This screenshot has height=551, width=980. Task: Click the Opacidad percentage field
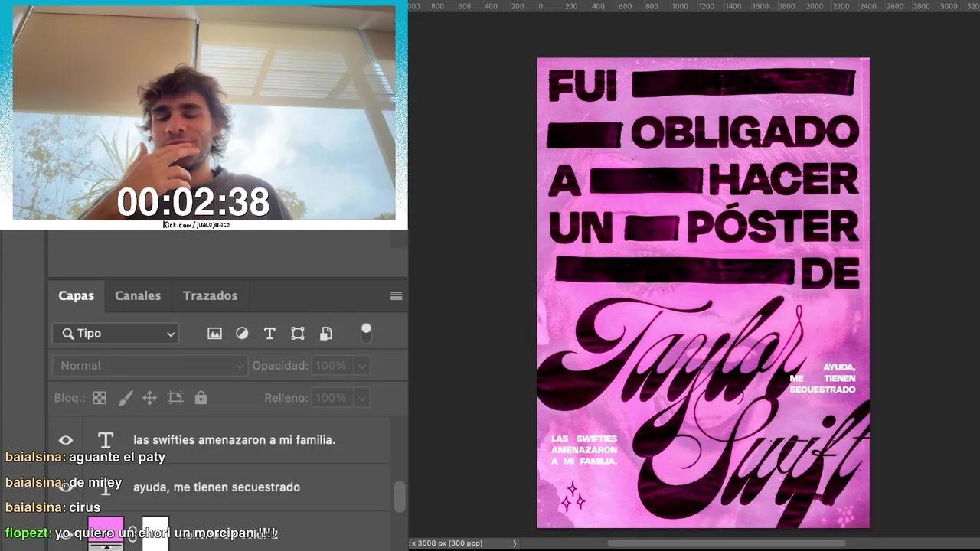click(333, 366)
